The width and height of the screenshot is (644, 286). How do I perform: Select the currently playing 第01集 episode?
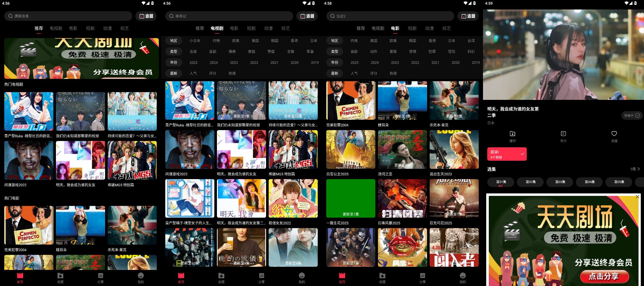[x=501, y=182]
